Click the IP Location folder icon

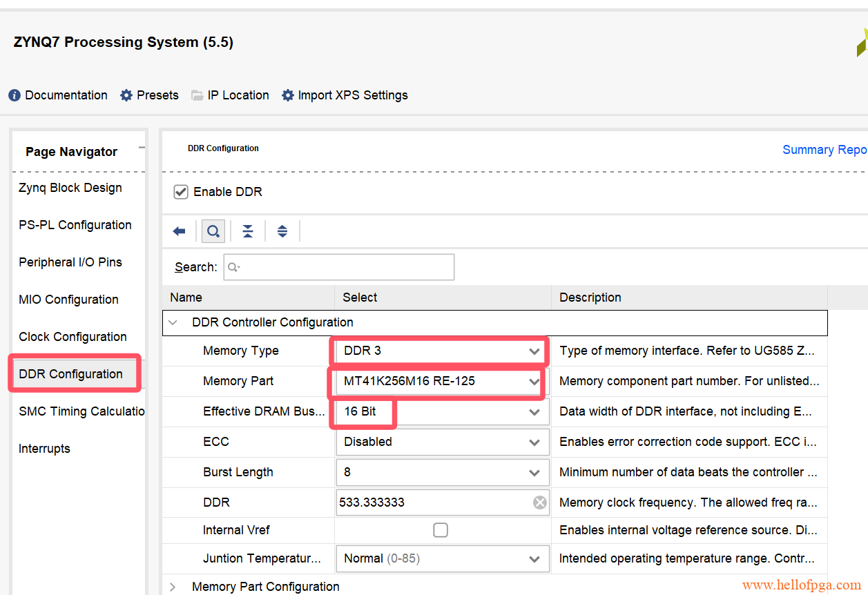point(197,95)
